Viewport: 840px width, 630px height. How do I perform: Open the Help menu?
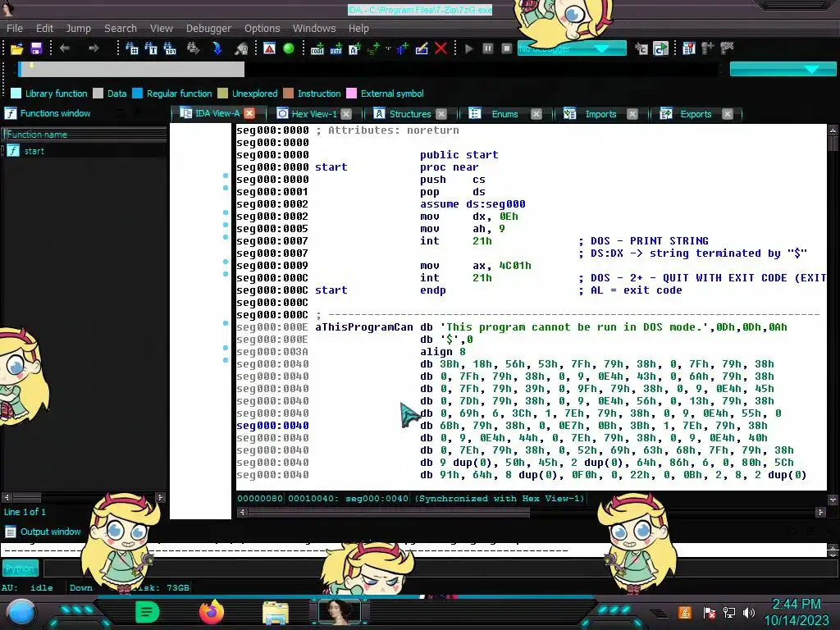(x=358, y=29)
